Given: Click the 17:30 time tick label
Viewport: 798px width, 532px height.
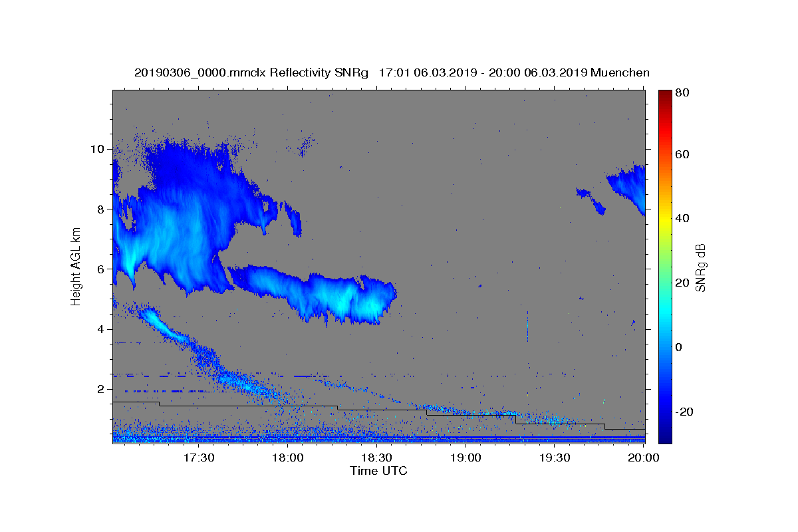Looking at the screenshot, I should click(x=199, y=458).
